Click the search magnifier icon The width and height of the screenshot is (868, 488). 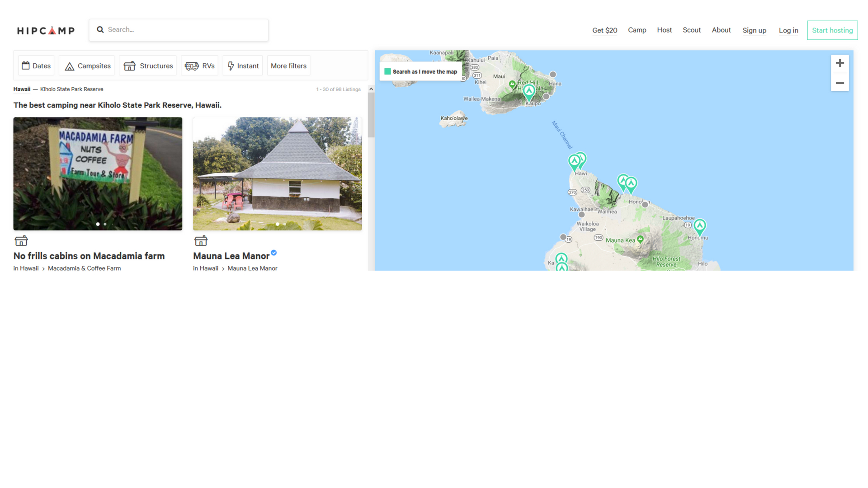point(100,29)
